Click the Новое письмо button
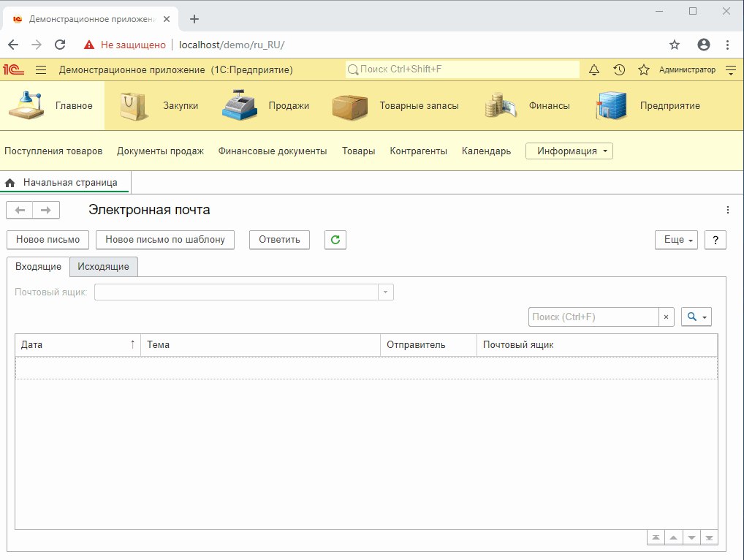Image resolution: width=744 pixels, height=560 pixels. click(48, 240)
